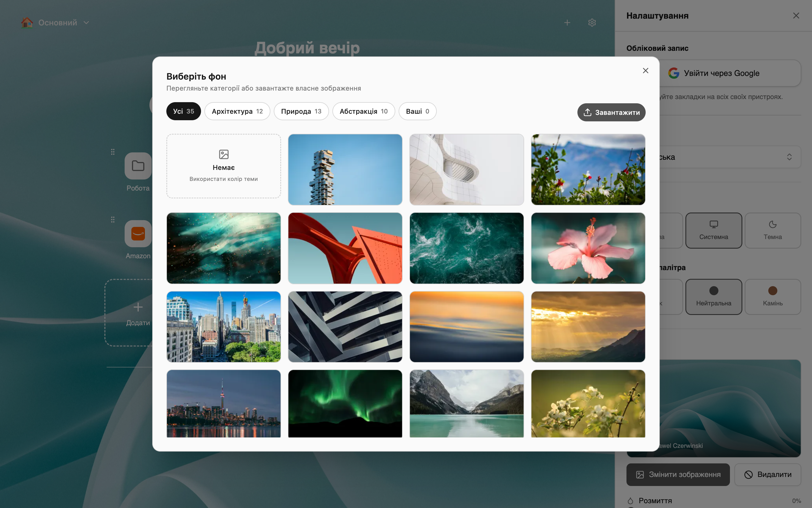Select the white curved building thumbnail

[x=466, y=169]
